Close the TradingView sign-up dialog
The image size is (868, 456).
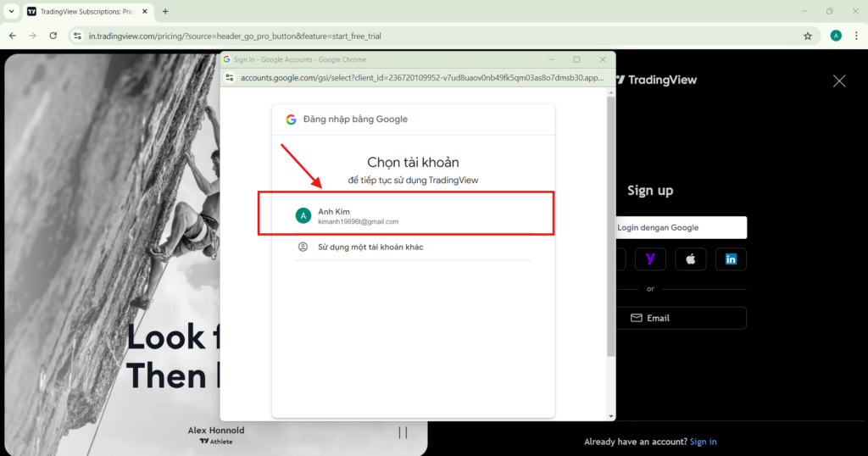coord(839,81)
